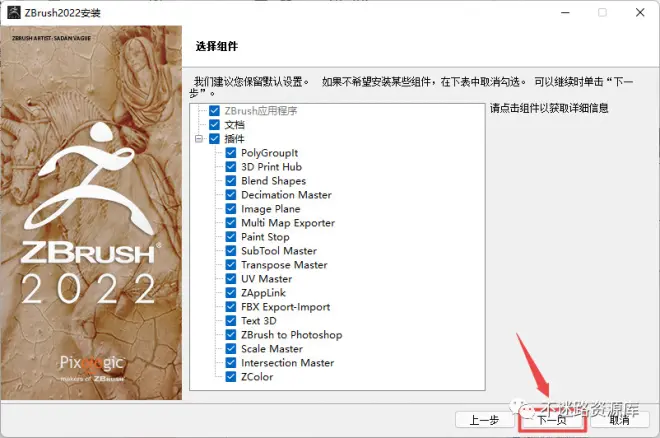Select the Intersection Master label
The image size is (660, 438).
(287, 362)
